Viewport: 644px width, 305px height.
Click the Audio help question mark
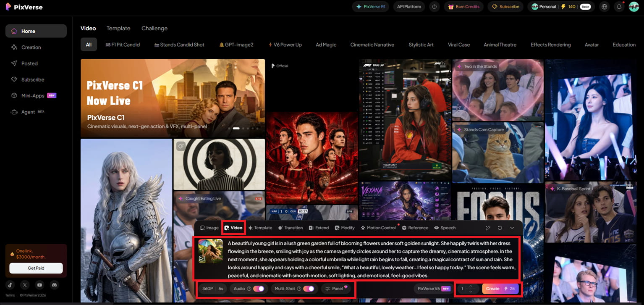tap(249, 289)
